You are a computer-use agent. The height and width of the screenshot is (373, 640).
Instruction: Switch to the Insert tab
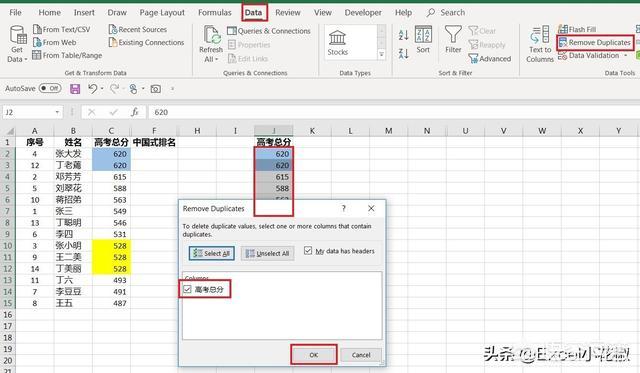pos(84,13)
